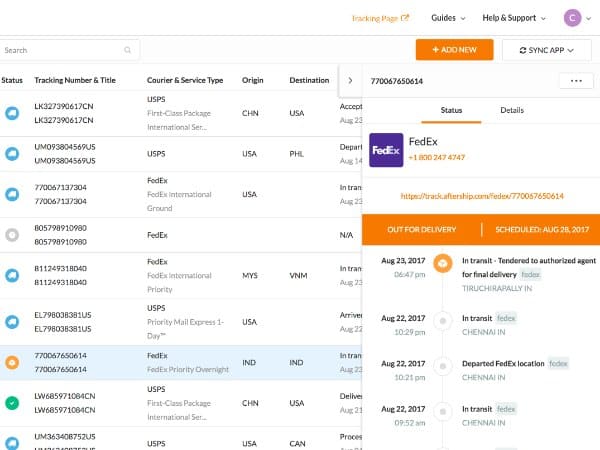Click the Status column header

click(12, 80)
